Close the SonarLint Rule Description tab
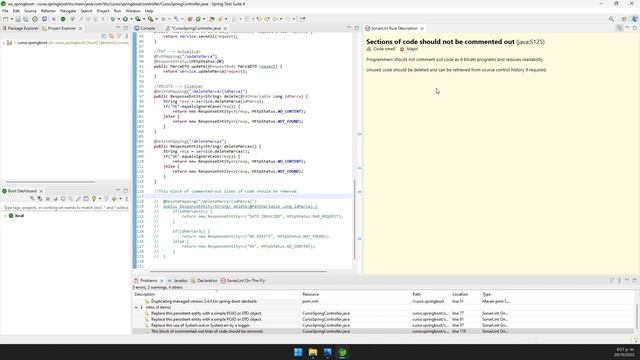Screen dimensions: 640x360 click(422, 28)
